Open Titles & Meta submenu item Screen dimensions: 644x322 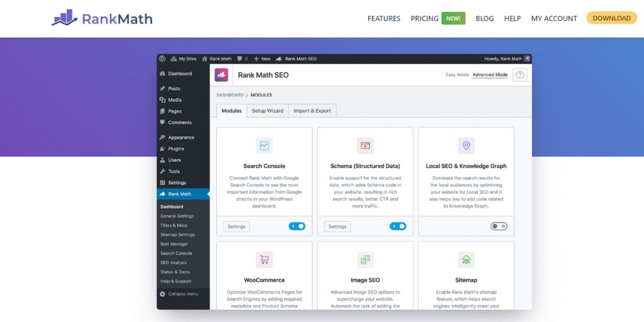click(174, 226)
